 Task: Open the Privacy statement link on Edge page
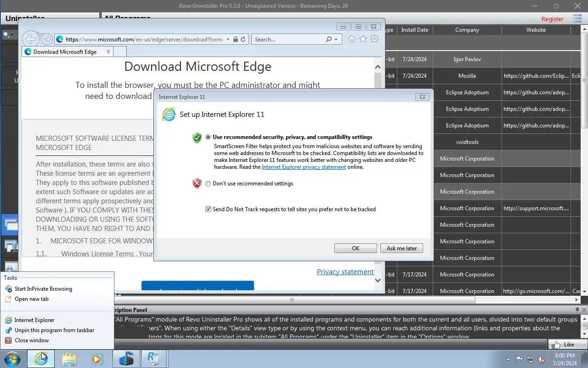click(x=345, y=272)
